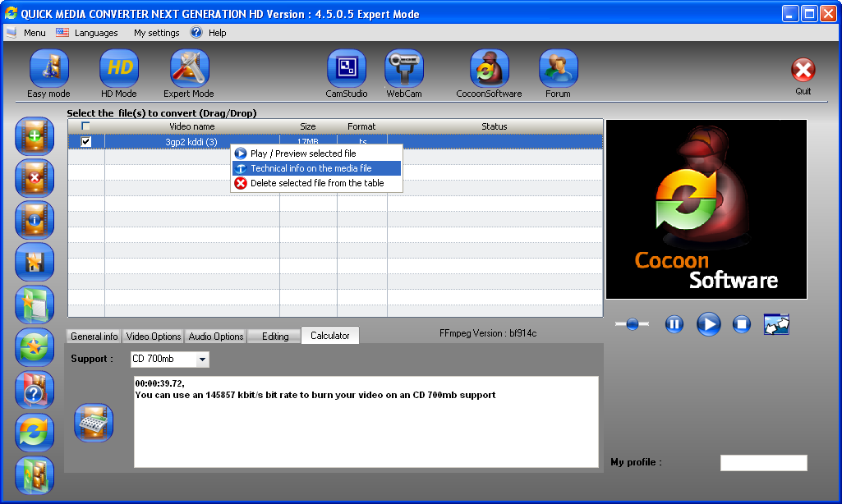Viewport: 842px width, 504px height.
Task: Switch to the General info tab
Action: 94,337
